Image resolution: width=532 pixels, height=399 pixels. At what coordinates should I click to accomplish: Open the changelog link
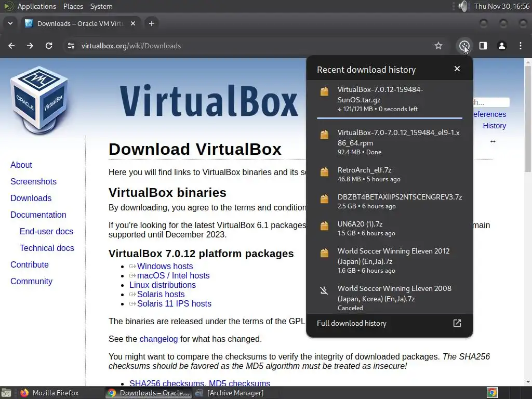(158, 339)
